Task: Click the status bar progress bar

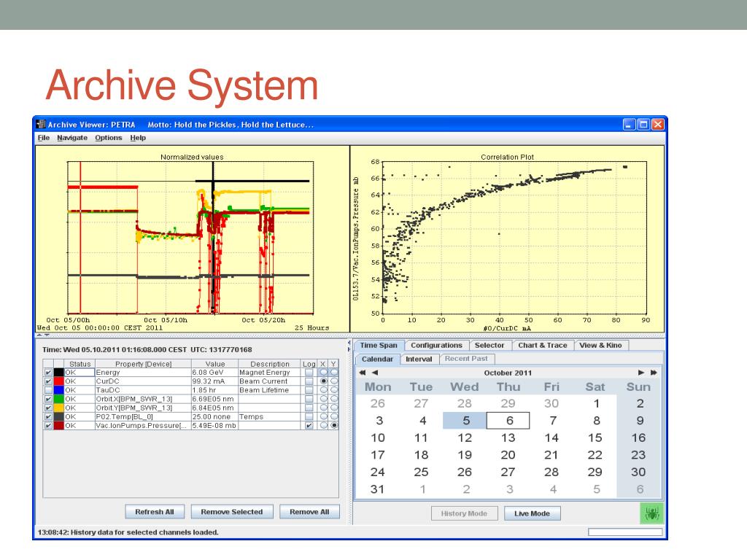Action: [x=625, y=532]
